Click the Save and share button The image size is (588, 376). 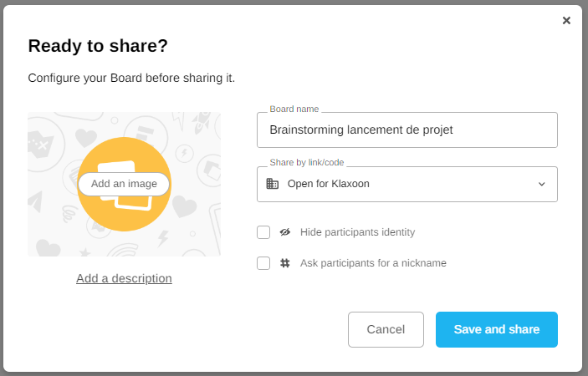click(x=496, y=329)
